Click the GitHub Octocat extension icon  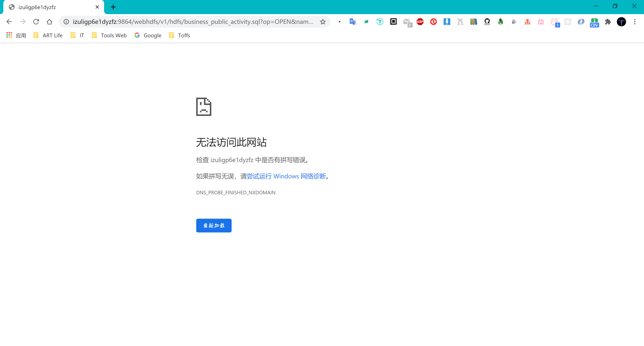coord(487,22)
